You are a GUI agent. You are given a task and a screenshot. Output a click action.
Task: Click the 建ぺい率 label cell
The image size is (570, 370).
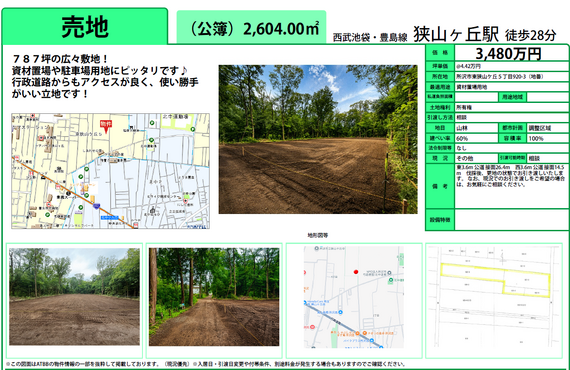pos(440,138)
